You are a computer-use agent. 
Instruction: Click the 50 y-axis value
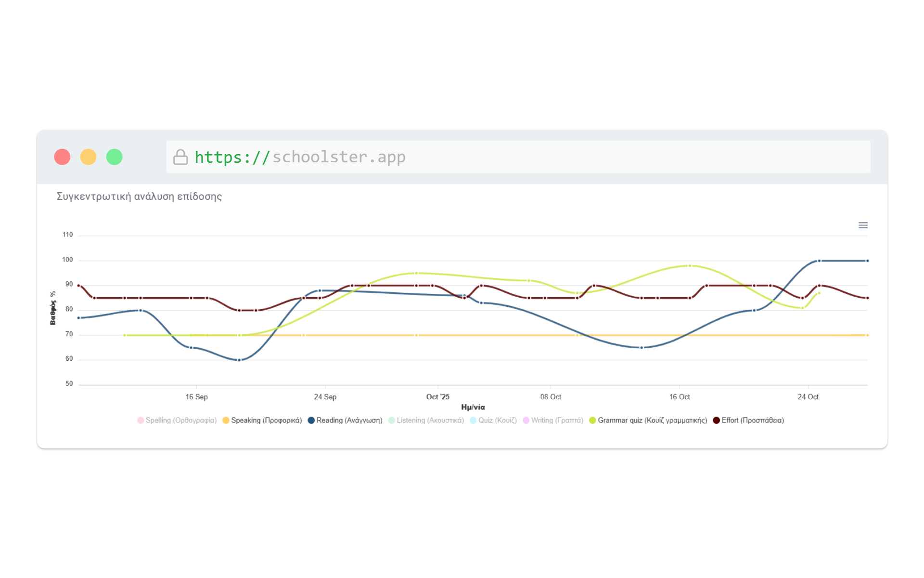point(69,384)
